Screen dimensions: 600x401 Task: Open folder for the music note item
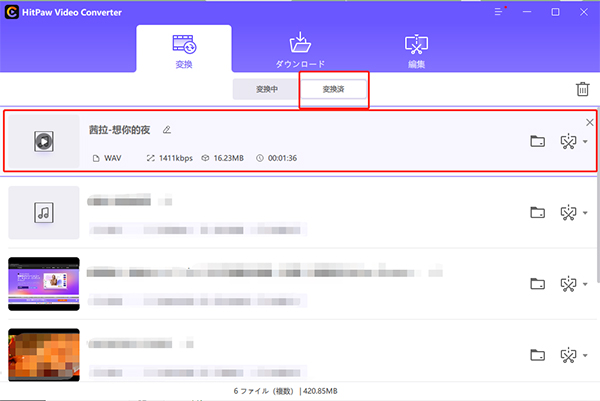pos(538,212)
